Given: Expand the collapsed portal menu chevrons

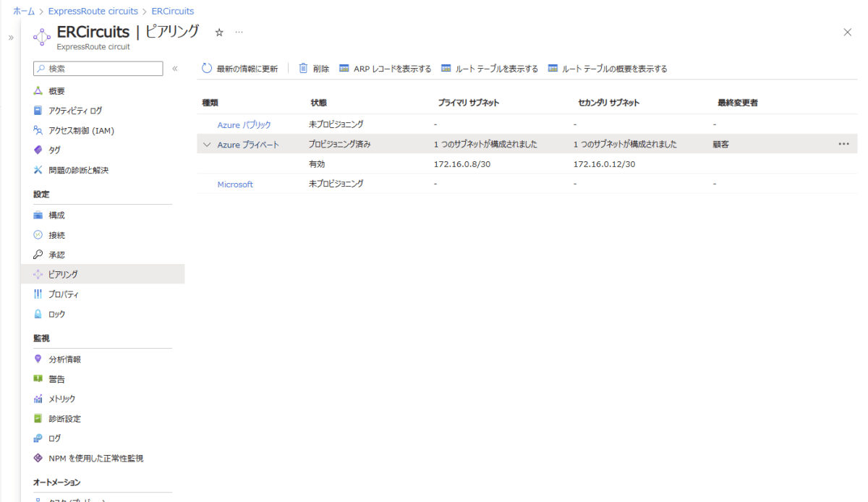Looking at the screenshot, I should click(x=11, y=38).
